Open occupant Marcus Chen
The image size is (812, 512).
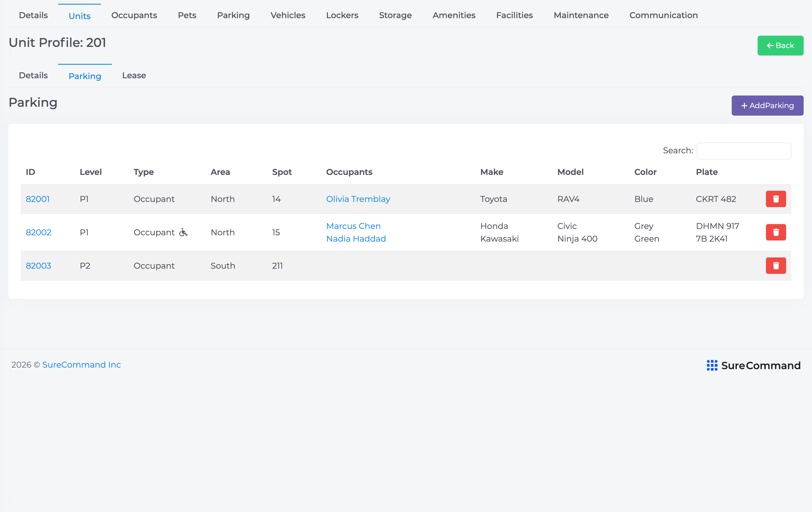pos(353,226)
